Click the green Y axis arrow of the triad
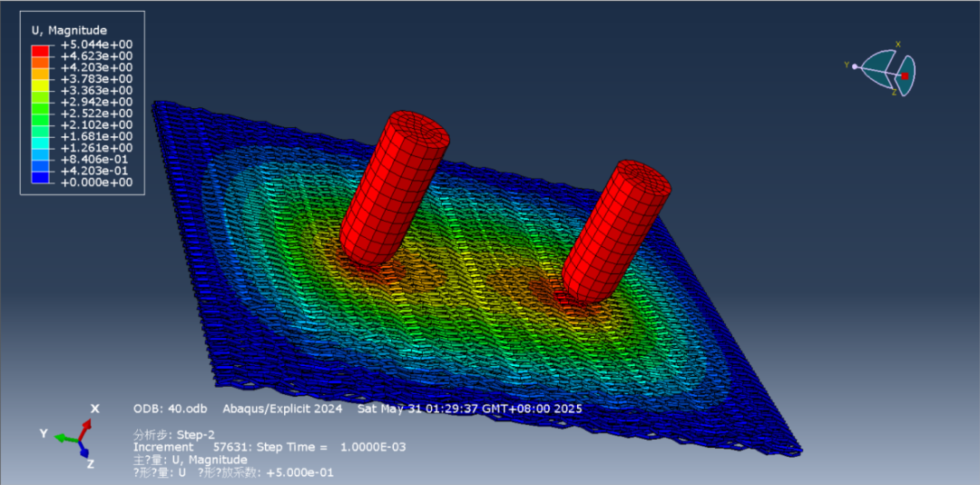 (66, 438)
